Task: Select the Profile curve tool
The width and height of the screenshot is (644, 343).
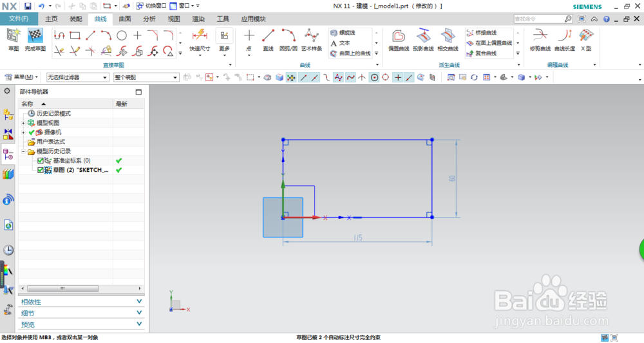Action: tap(59, 35)
